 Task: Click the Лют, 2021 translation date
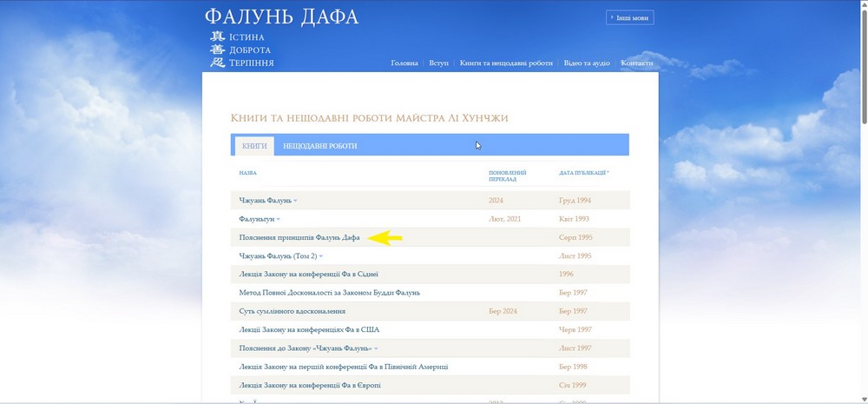(505, 219)
